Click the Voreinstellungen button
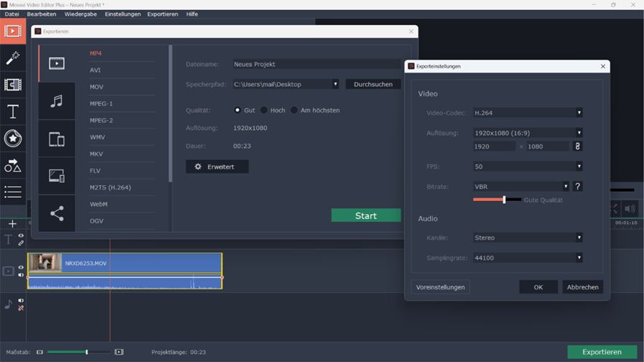 pyautogui.click(x=440, y=287)
